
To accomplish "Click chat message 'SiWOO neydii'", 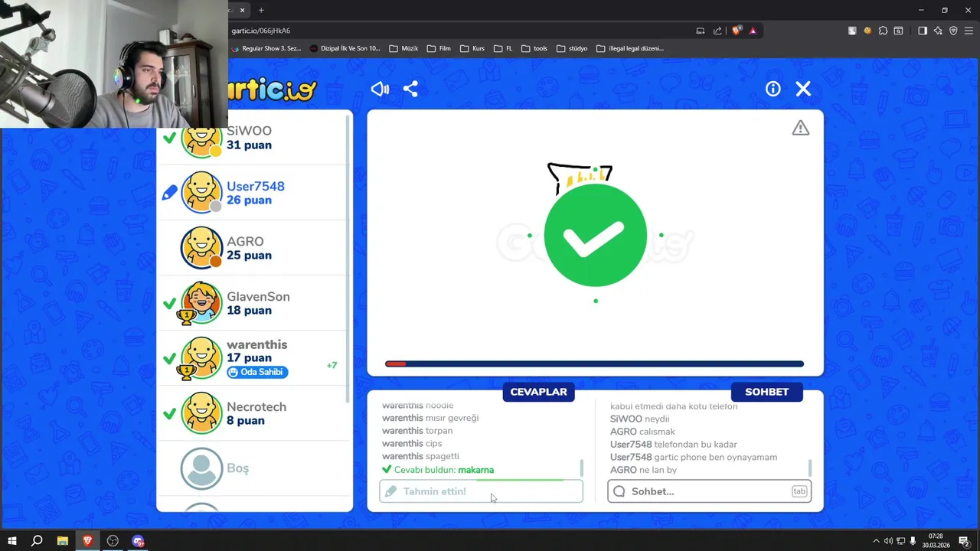I will click(639, 419).
